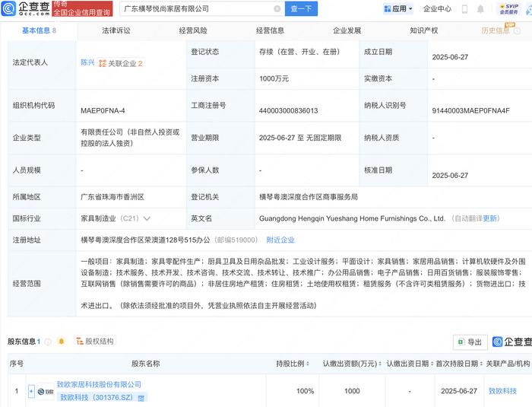Click the info icon beside 股东信息
The width and height of the screenshot is (532, 407).
48,342
